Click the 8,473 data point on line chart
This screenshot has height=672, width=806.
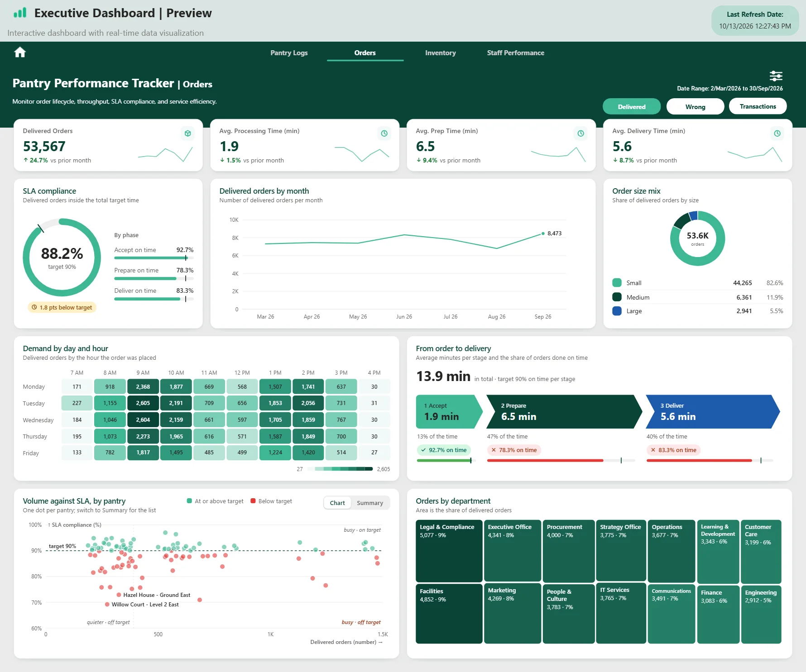tap(543, 234)
